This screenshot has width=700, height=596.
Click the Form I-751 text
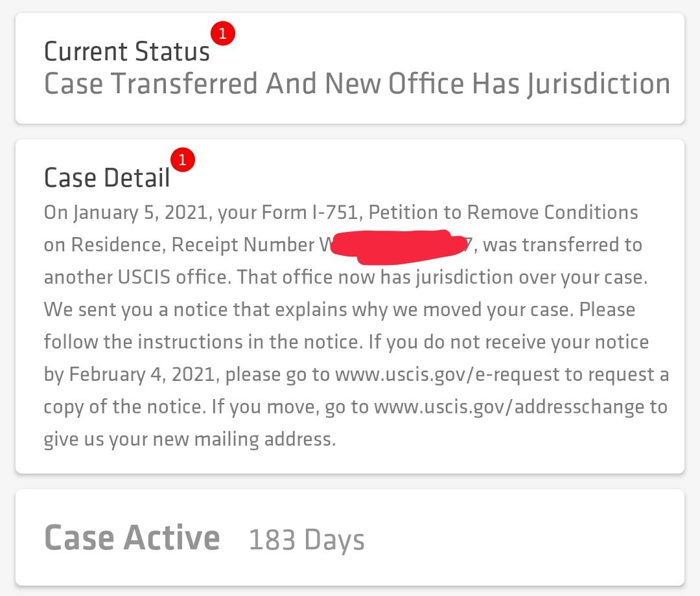[310, 212]
